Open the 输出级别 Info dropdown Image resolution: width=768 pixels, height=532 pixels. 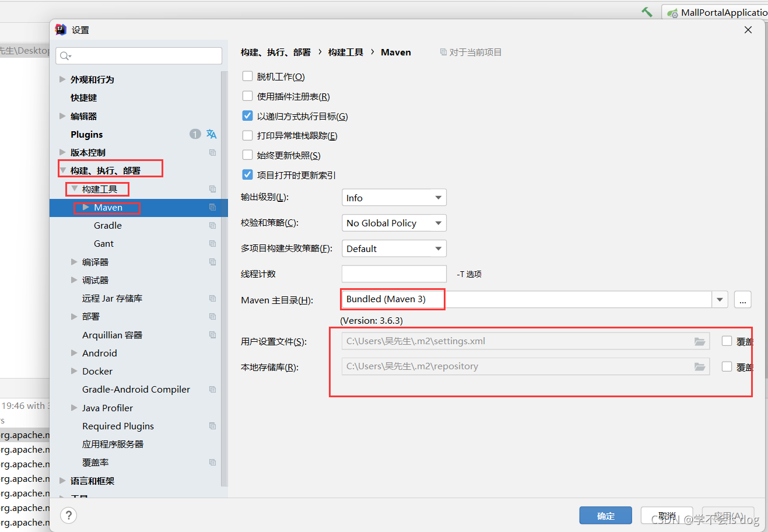pyautogui.click(x=394, y=197)
